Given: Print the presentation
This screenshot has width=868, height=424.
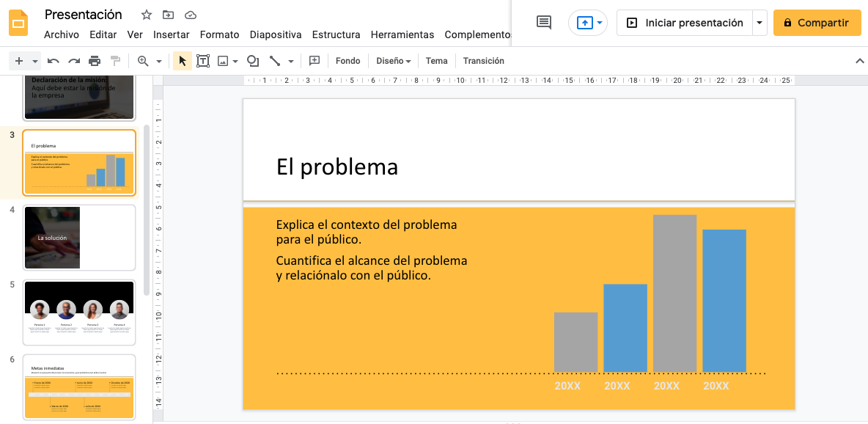Looking at the screenshot, I should click(94, 61).
